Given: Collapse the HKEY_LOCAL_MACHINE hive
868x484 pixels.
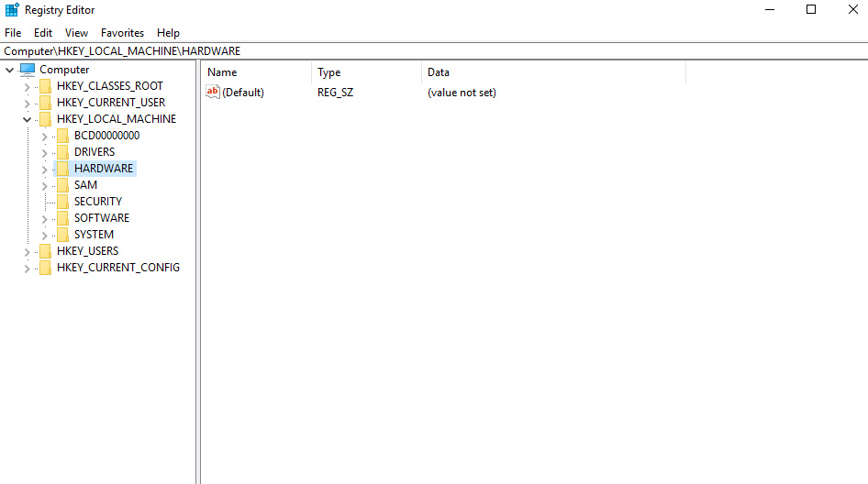Looking at the screenshot, I should point(28,119).
